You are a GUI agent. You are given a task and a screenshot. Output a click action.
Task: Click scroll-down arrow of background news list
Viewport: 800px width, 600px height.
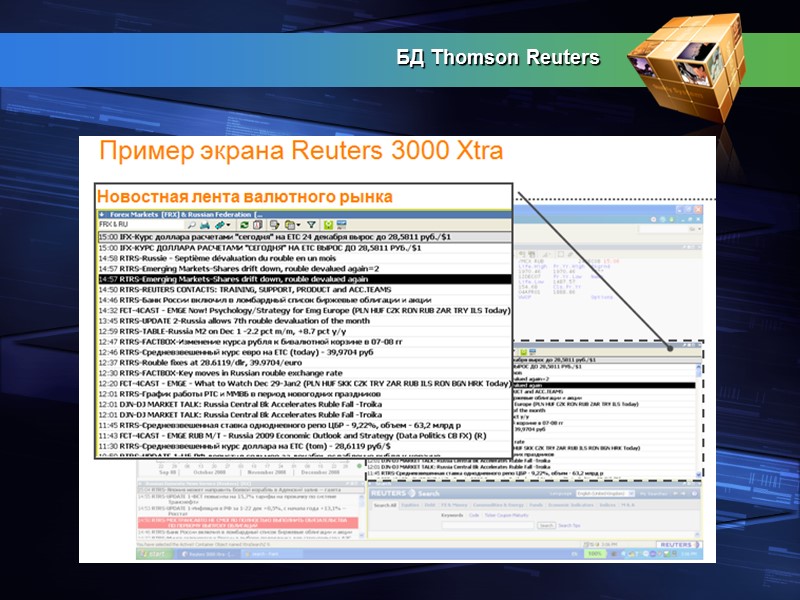tap(698, 474)
